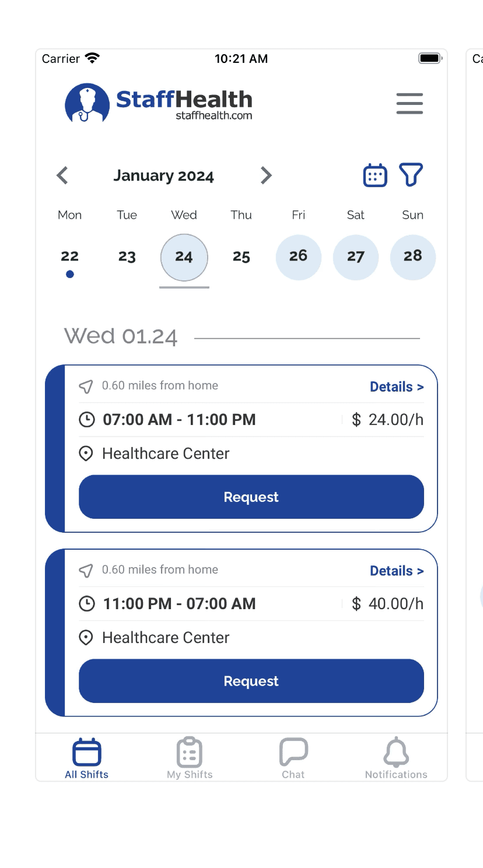Screen dimensions: 483x868
Task: Select the All Shifts tab
Action: (87, 758)
